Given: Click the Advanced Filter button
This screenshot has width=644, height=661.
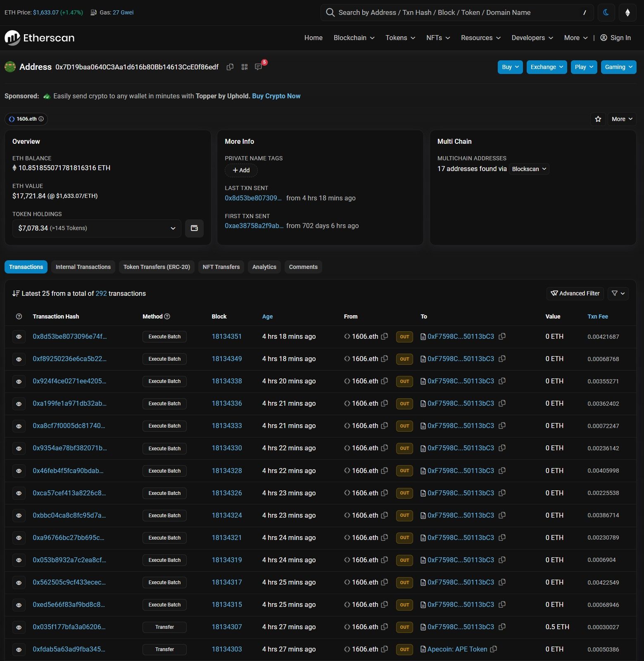Looking at the screenshot, I should (575, 293).
